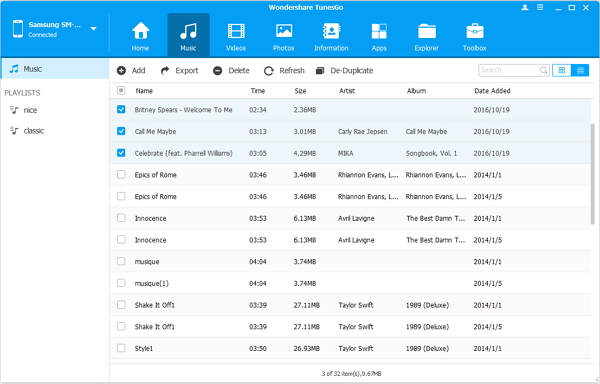Click the Export button

(179, 70)
